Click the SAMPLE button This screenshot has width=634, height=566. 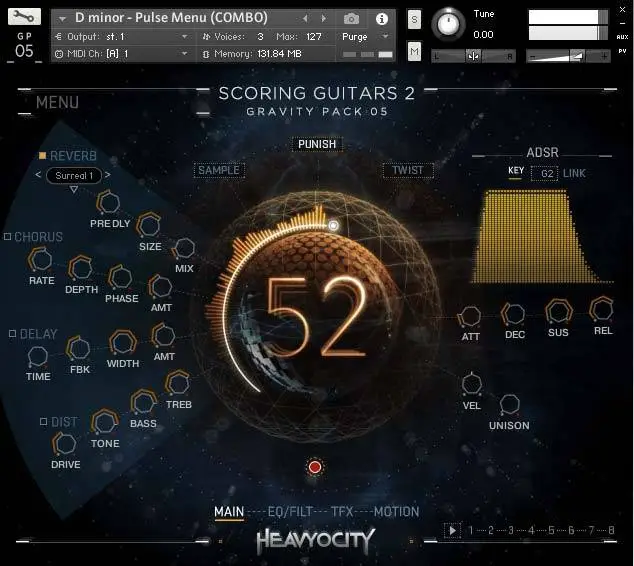click(x=219, y=170)
